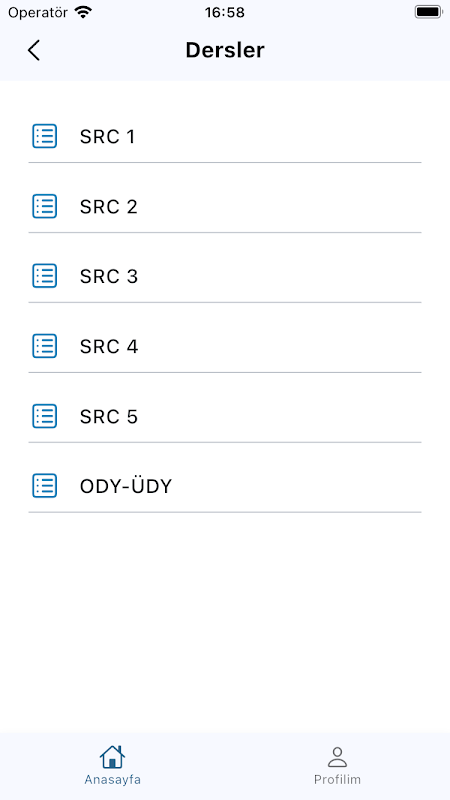Tap the house icon in bottom bar
Viewport: 450px width, 800px height.
tap(112, 757)
